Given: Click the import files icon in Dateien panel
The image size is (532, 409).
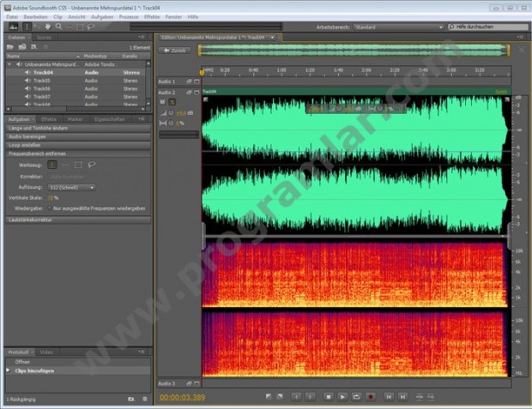Looking at the screenshot, I should 22,47.
